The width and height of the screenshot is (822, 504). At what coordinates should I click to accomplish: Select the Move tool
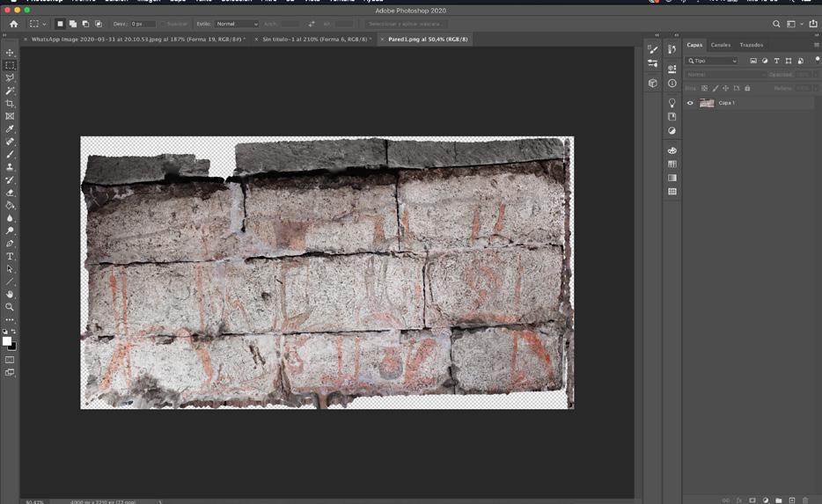[x=10, y=53]
